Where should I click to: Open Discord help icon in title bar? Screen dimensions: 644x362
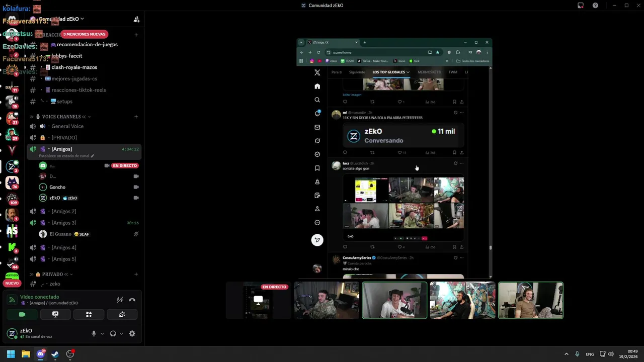click(x=595, y=6)
